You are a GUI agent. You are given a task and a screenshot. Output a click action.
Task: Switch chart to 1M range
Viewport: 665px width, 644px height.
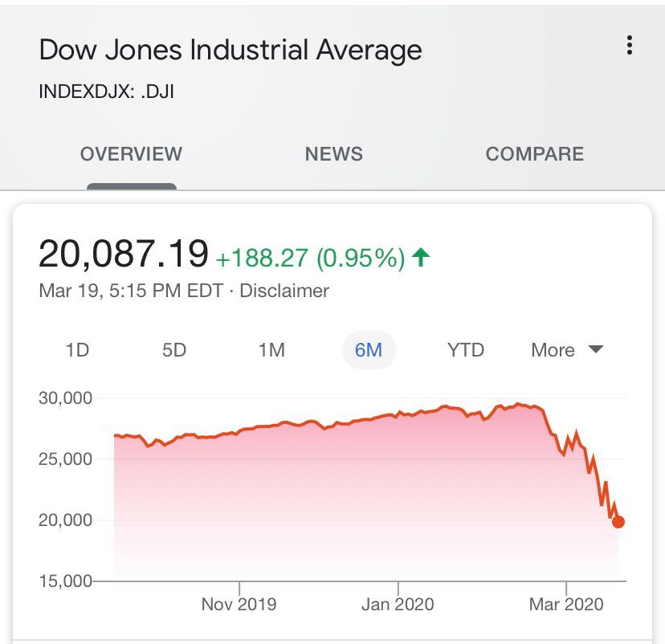(x=271, y=350)
